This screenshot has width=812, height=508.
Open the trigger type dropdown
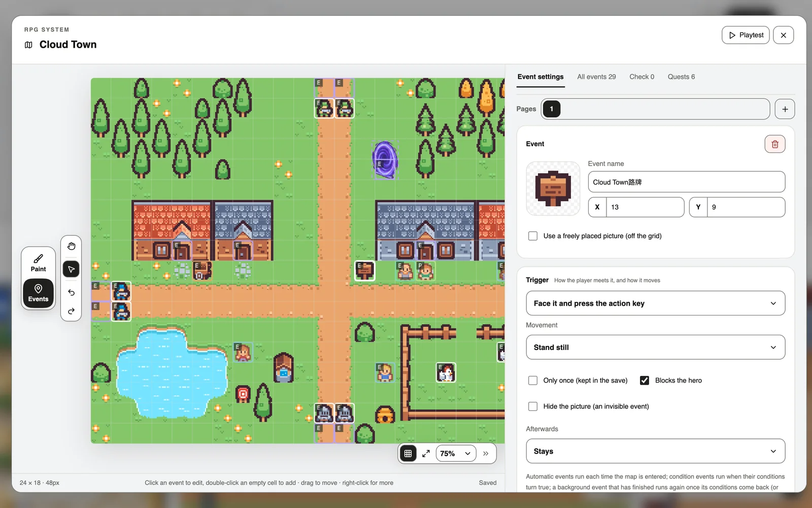point(656,303)
